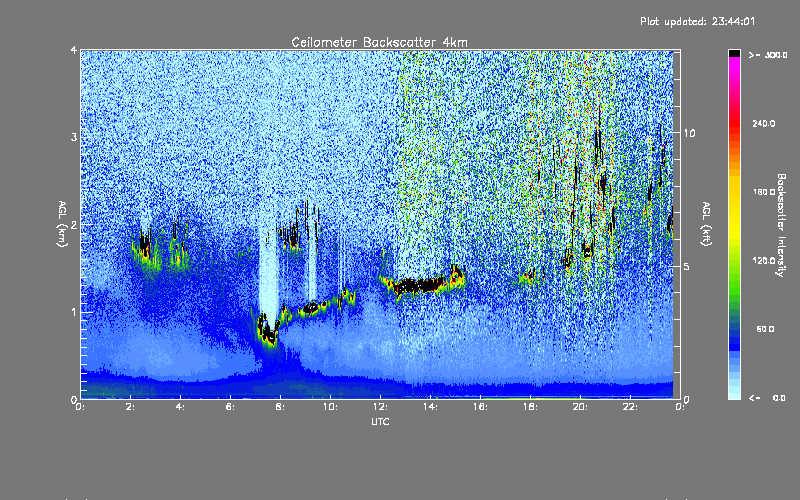This screenshot has height=500, width=800.
Task: Click the black cloud layer above 14: UTC
Action: click(422, 285)
